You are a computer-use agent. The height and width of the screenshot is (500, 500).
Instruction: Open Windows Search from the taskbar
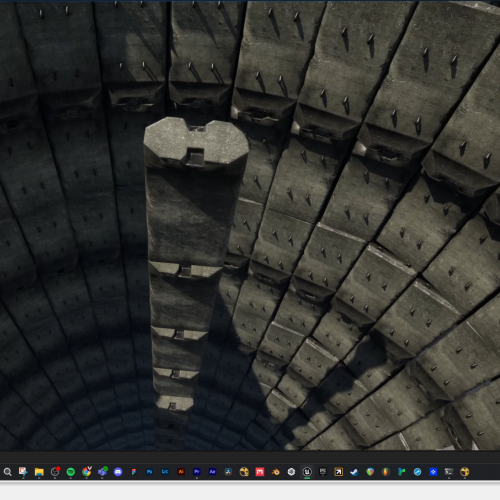click(x=8, y=472)
